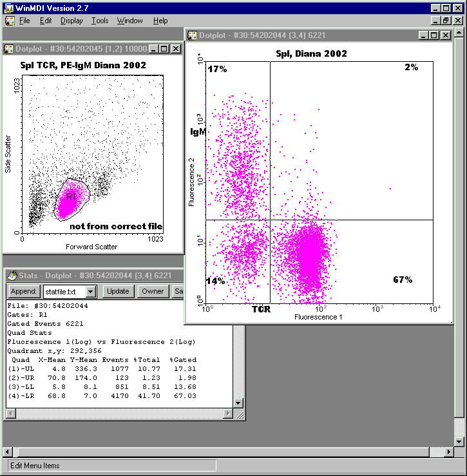Click the document icon beside the File menu
This screenshot has width=467, height=476.
click(x=10, y=21)
